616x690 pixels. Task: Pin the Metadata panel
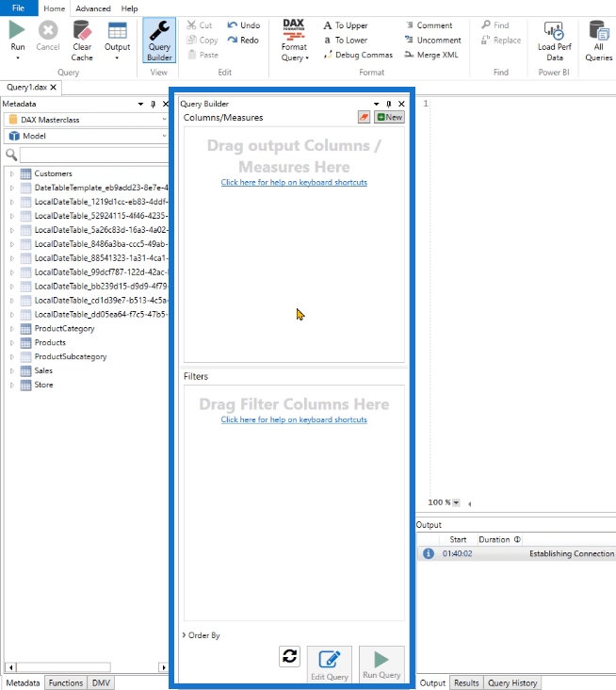click(x=153, y=104)
